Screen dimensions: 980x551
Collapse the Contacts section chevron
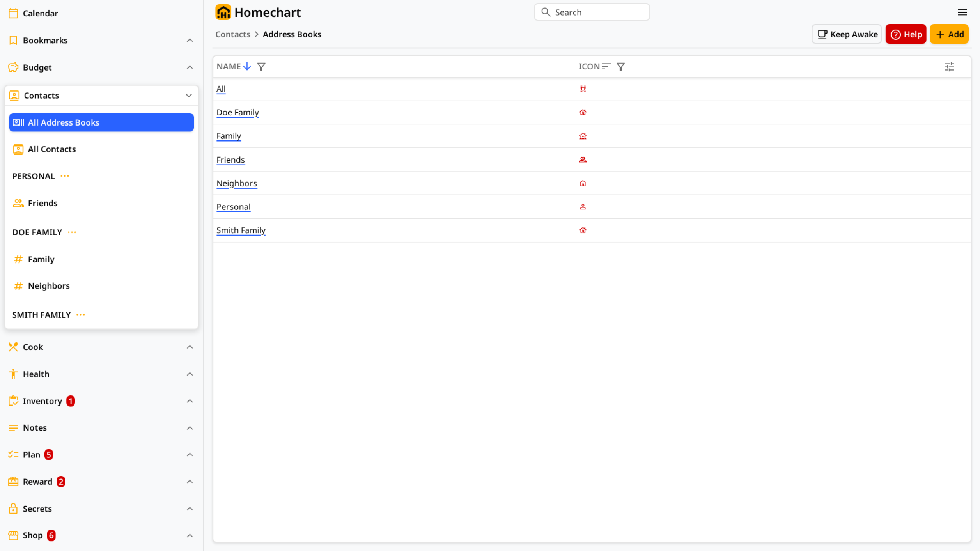(189, 96)
